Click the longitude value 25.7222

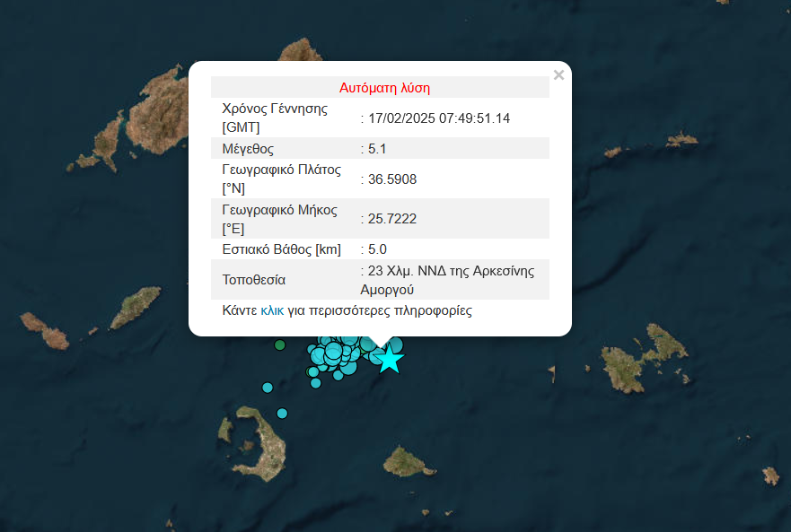point(391,219)
